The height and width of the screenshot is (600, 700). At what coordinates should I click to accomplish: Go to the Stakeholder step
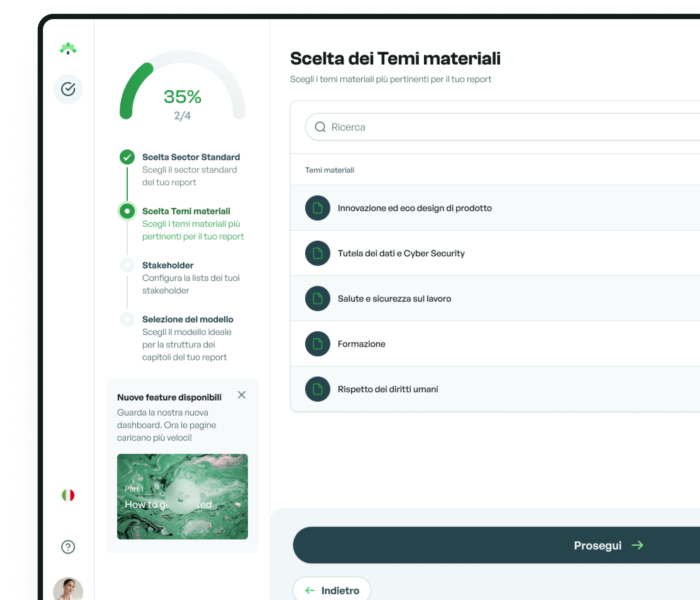point(167,265)
